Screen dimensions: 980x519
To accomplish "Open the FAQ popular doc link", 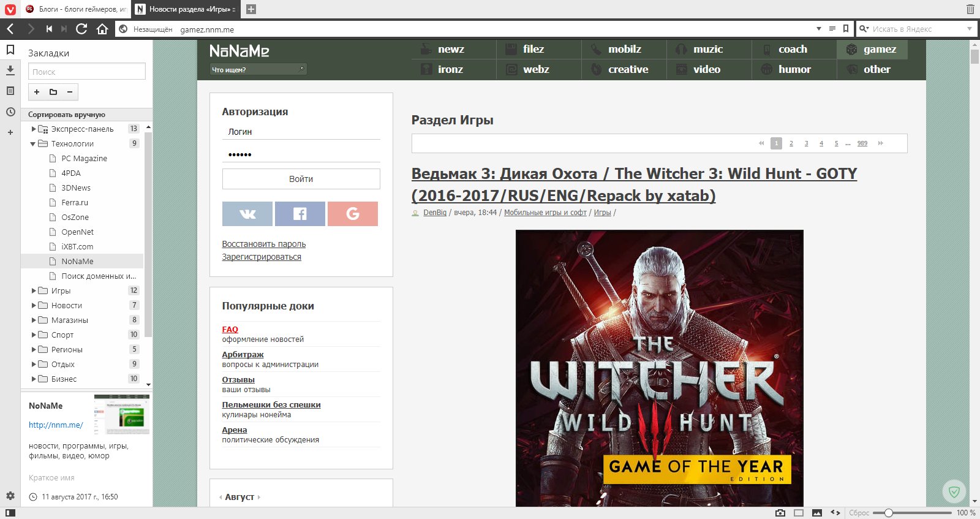I will point(230,329).
